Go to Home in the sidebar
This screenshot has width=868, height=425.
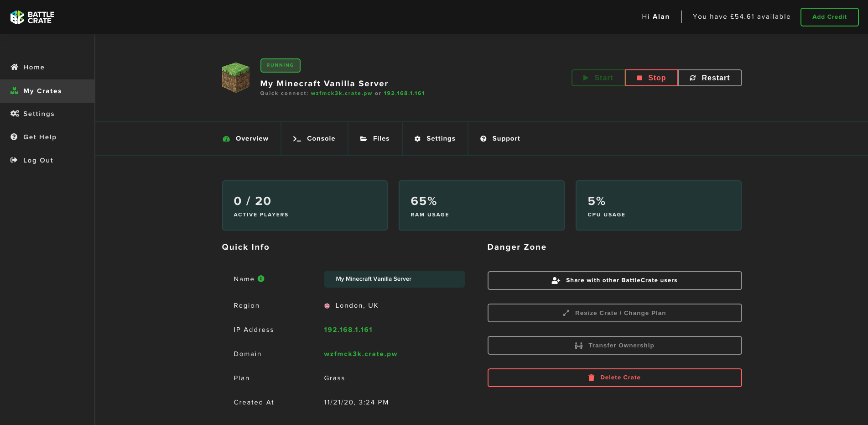[x=47, y=67]
